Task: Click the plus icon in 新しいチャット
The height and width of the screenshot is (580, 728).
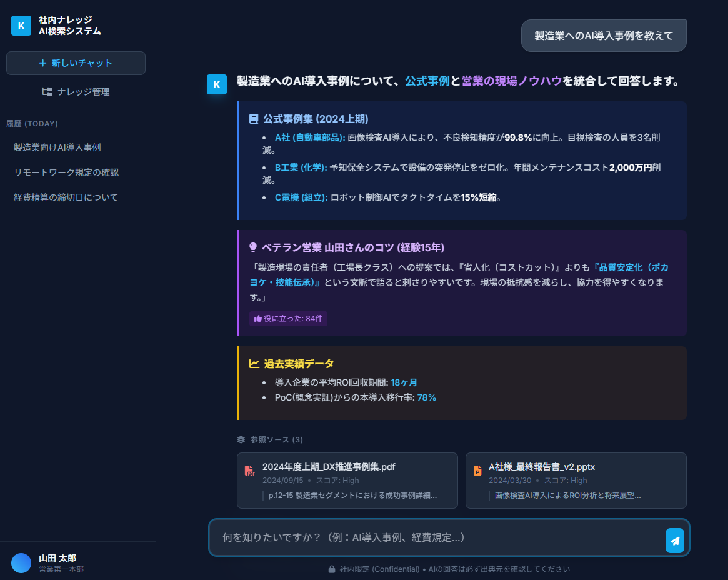Action: click(42, 63)
